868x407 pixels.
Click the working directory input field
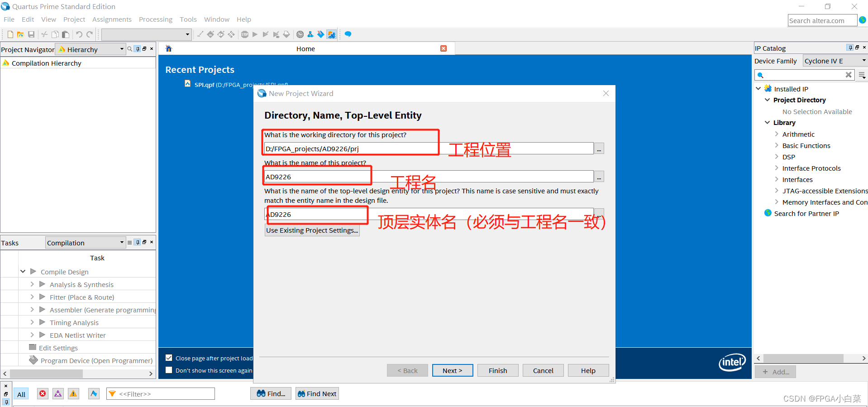coord(429,148)
